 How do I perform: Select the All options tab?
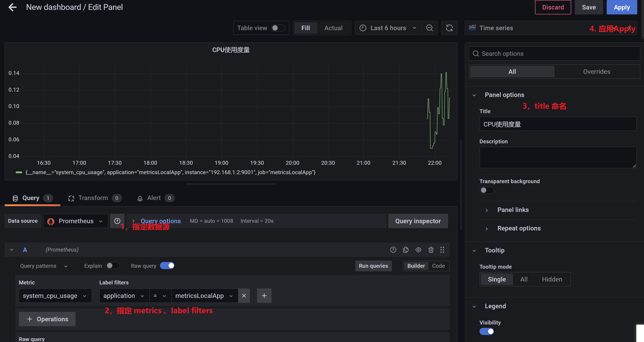click(x=512, y=72)
